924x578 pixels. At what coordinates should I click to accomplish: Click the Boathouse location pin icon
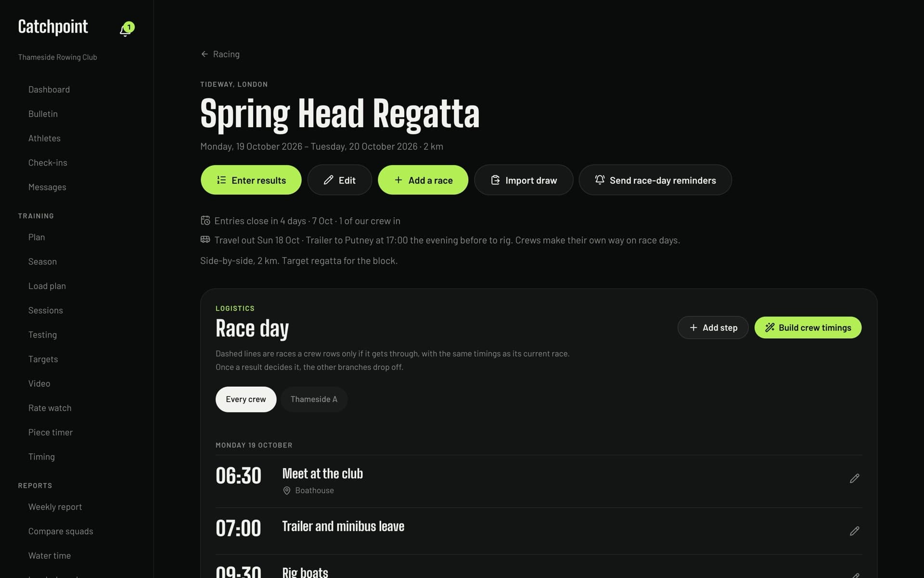coord(286,490)
